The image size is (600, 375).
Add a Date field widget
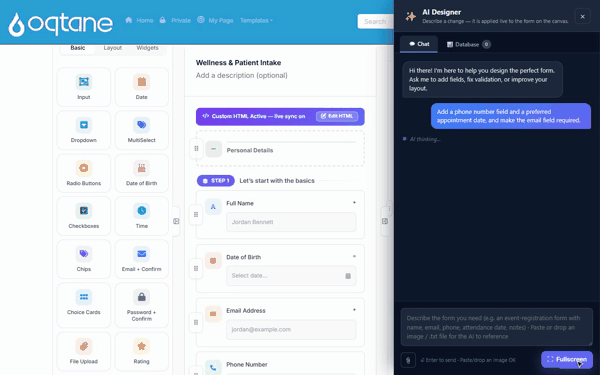click(x=142, y=87)
